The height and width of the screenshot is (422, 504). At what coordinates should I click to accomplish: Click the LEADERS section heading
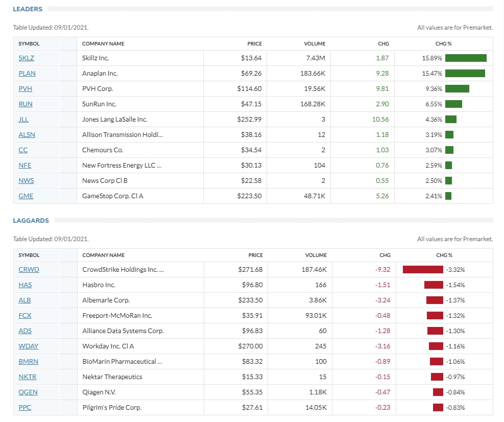point(28,9)
